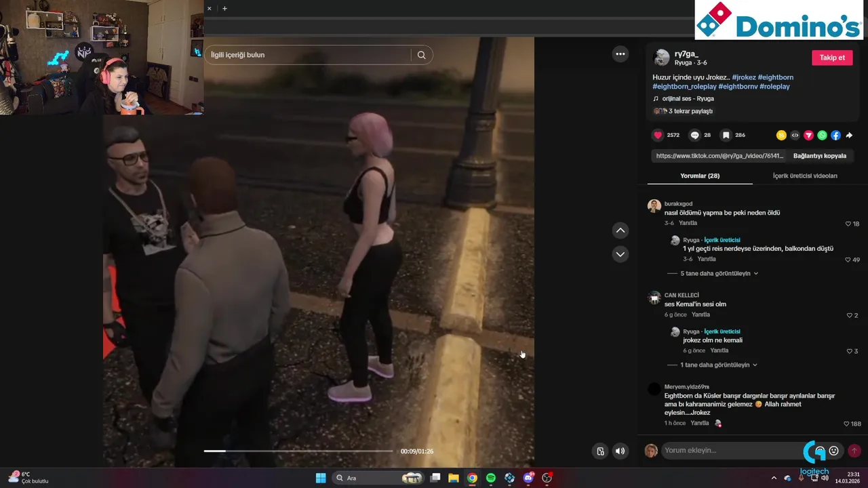Viewport: 868px width, 488px height.
Task: Click 'Bağlantıyı kopyala' copy link button
Action: (x=820, y=156)
